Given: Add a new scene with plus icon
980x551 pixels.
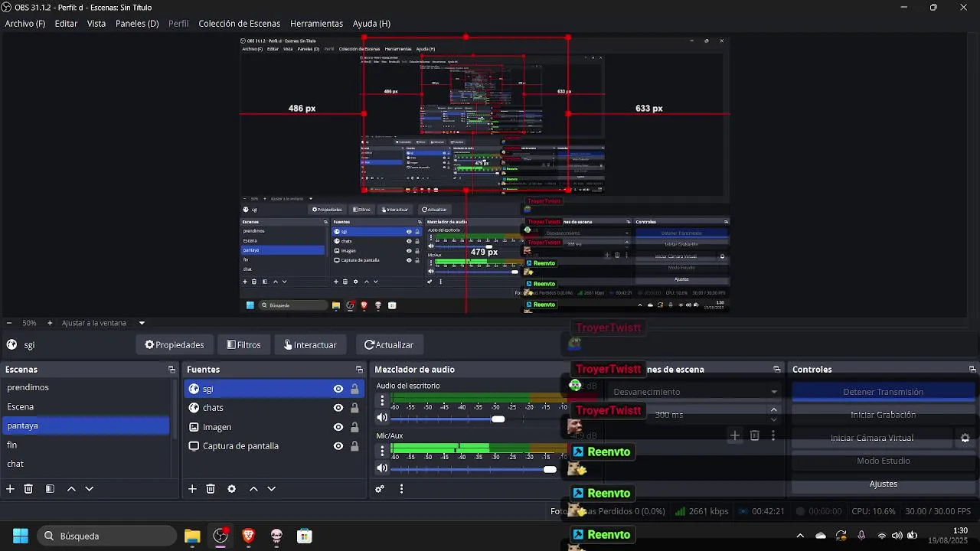Looking at the screenshot, I should point(10,489).
